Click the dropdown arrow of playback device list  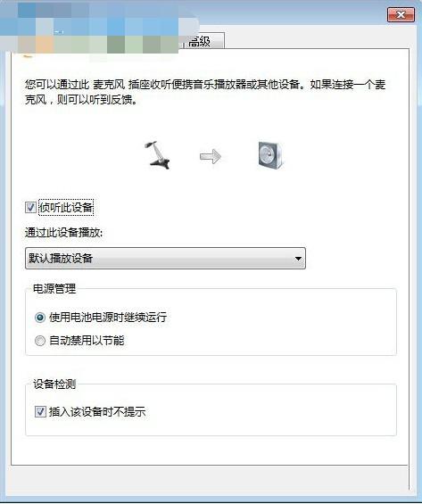(298, 259)
